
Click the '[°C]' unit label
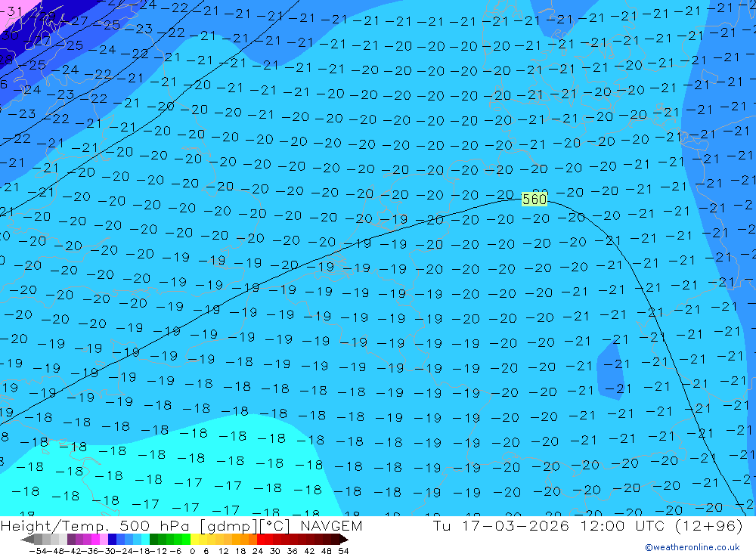coord(275,525)
